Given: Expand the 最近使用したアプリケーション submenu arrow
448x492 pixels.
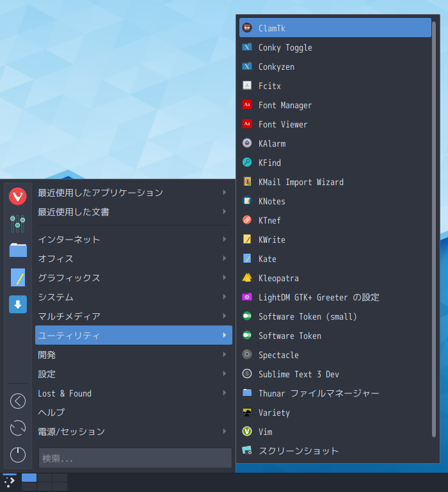Looking at the screenshot, I should point(225,192).
